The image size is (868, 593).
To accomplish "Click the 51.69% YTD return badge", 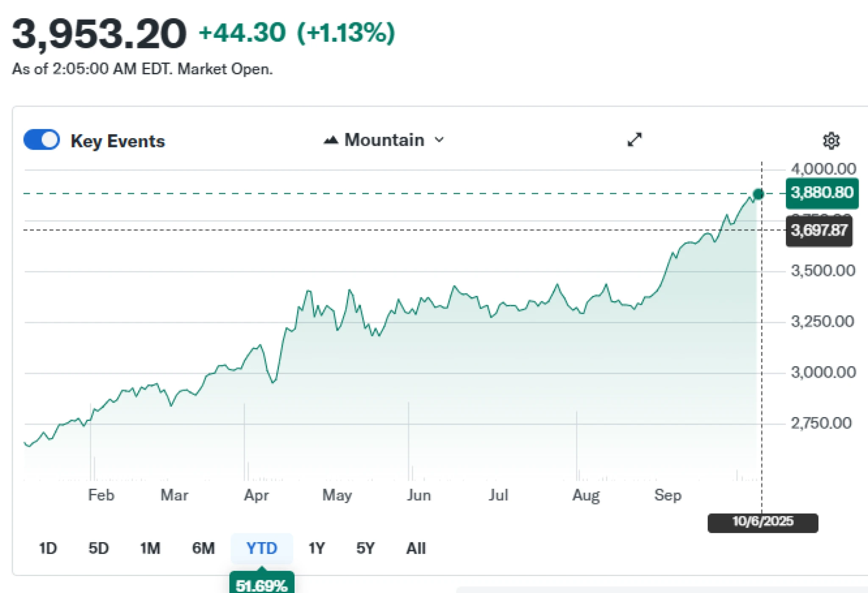I will pyautogui.click(x=262, y=585).
